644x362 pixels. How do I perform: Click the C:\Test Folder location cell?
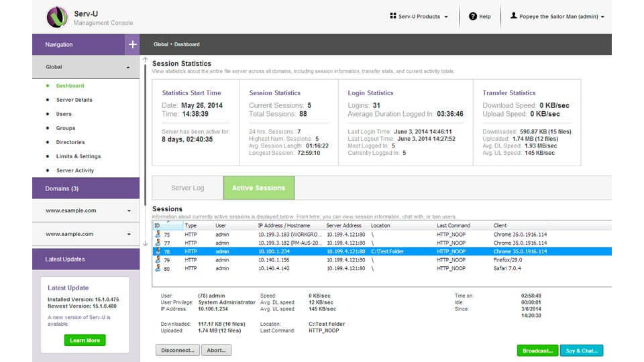pos(387,251)
